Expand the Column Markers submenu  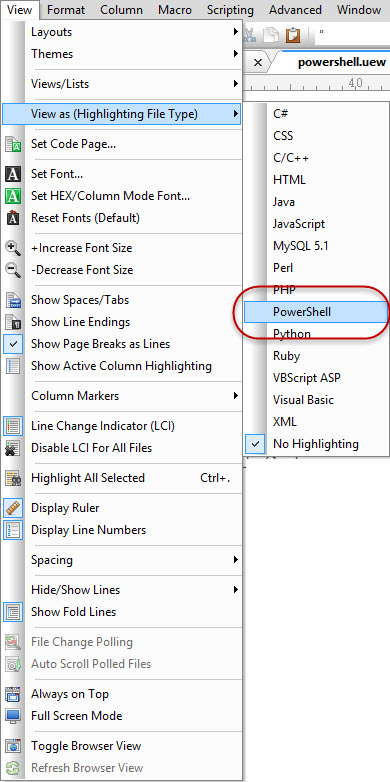pyautogui.click(x=122, y=395)
